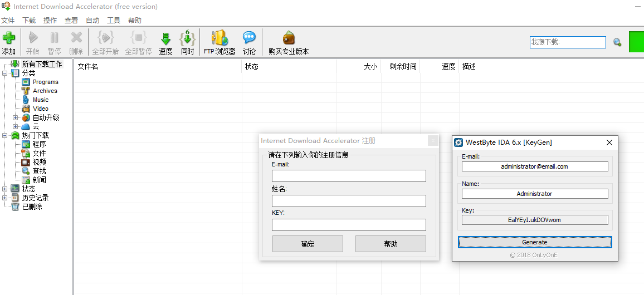Viewport: 644px width, 295px height.
Task: Collapse the 热门下载 tree node
Action: (x=5, y=135)
